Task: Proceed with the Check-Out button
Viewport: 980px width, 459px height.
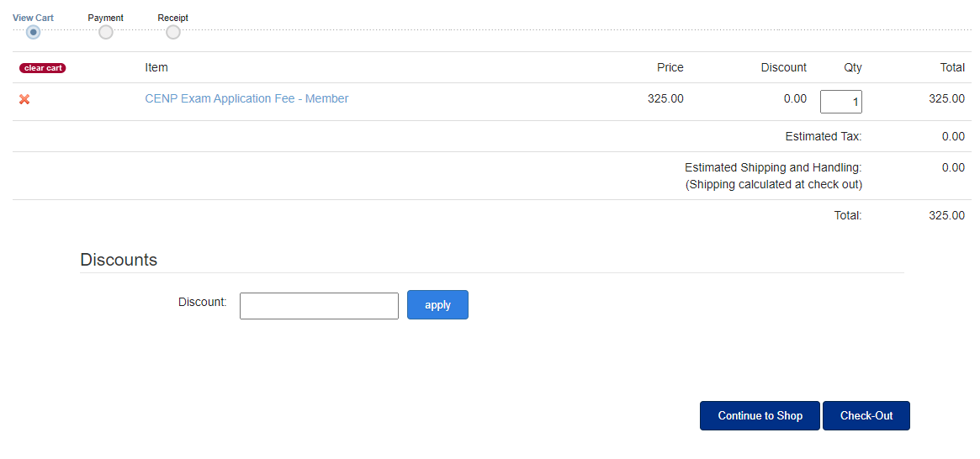Action: [x=866, y=416]
